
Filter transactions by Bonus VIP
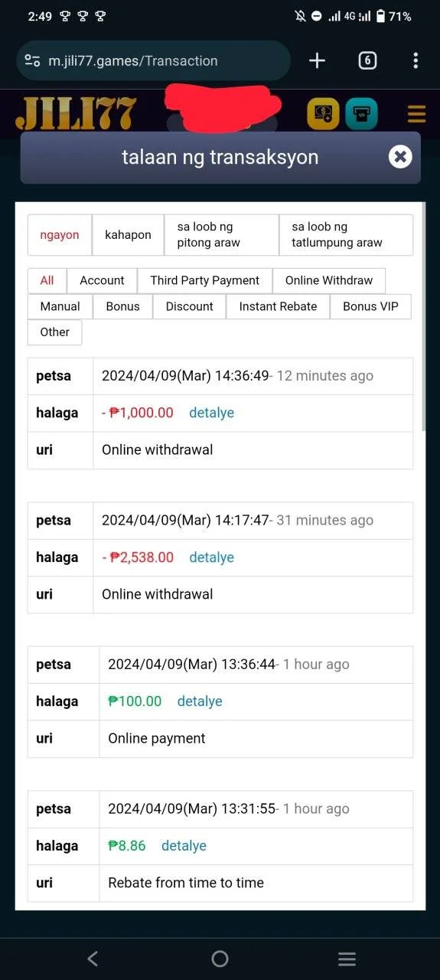pyautogui.click(x=370, y=306)
